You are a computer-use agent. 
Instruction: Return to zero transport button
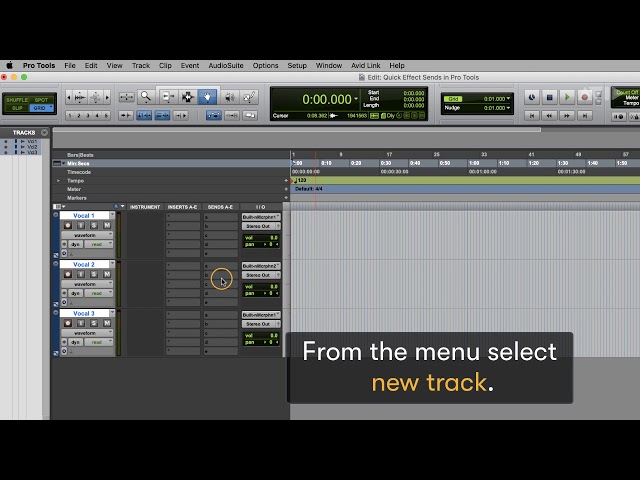(531, 116)
